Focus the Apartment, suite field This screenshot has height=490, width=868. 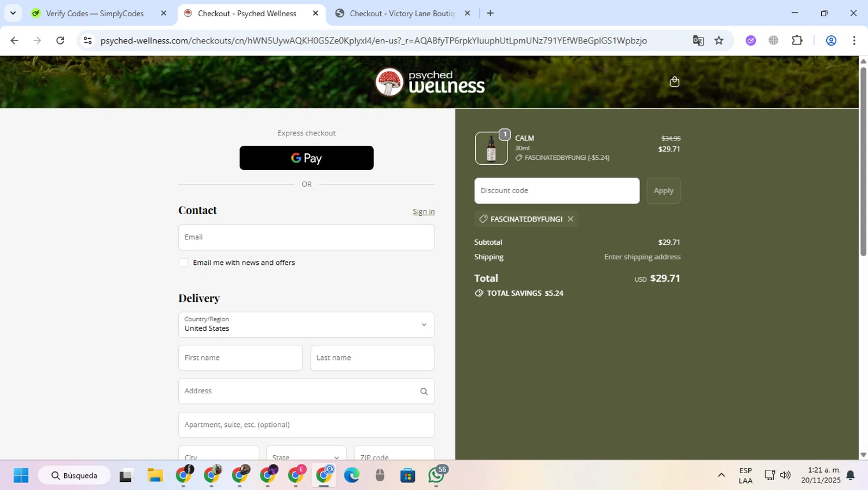pyautogui.click(x=307, y=425)
